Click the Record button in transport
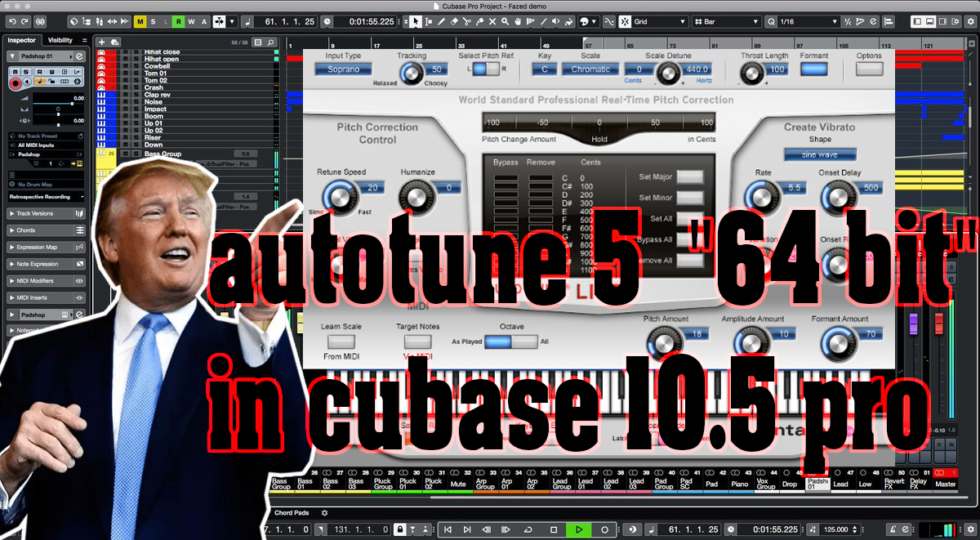The image size is (980, 540). pos(604,529)
